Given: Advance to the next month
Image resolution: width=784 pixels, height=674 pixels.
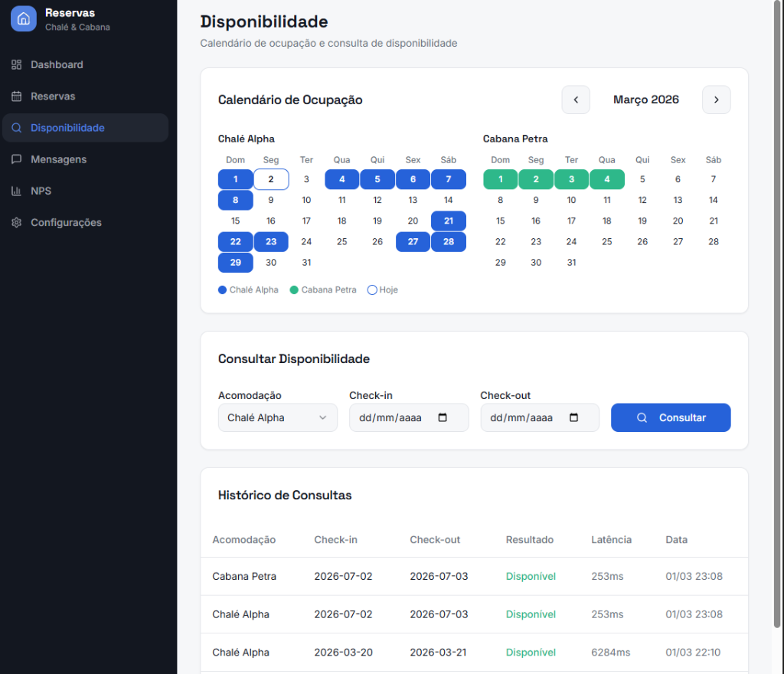Looking at the screenshot, I should (x=716, y=100).
